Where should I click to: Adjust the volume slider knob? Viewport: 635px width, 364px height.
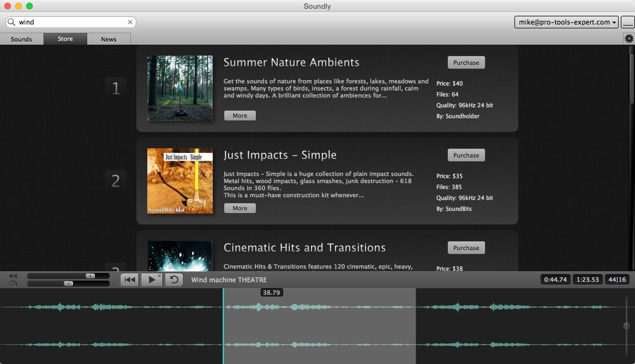[91, 276]
